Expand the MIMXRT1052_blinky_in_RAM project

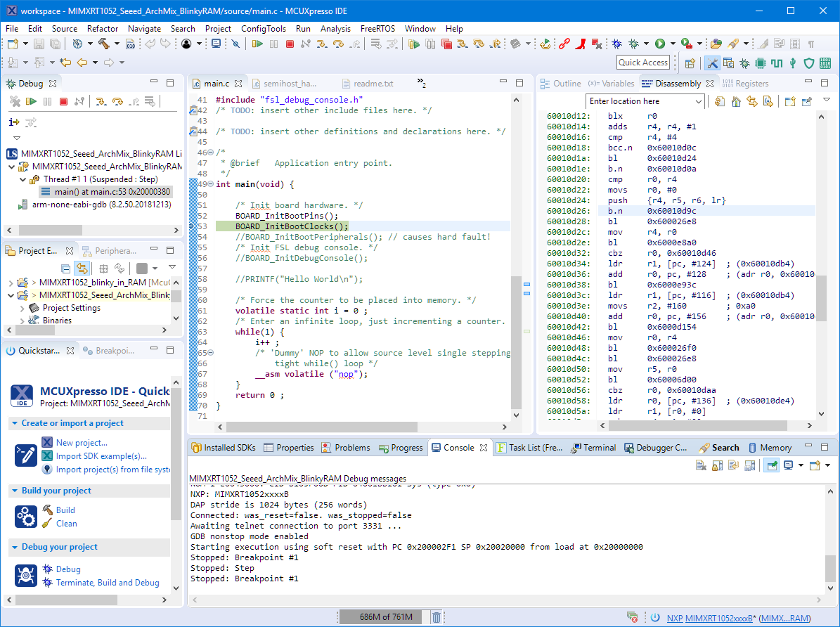(10, 283)
